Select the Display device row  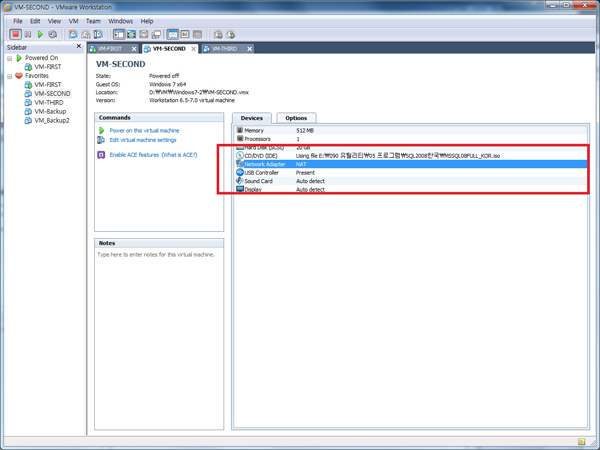411,189
